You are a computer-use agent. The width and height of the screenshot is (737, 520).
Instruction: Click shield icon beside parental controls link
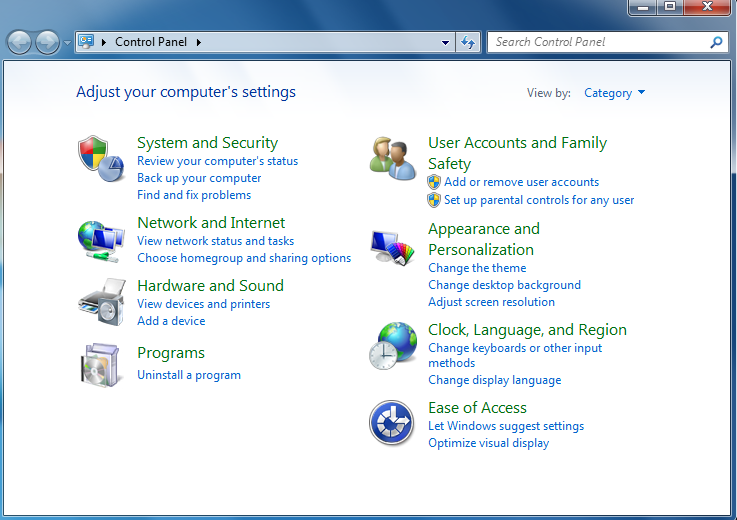[x=434, y=200]
